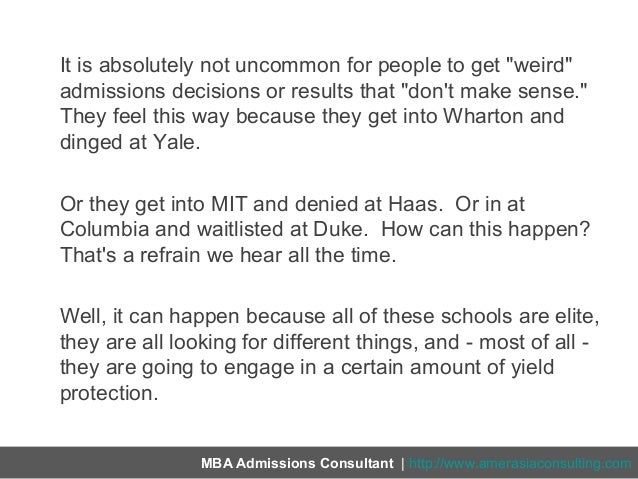Viewport: 638px width, 479px height.
Task: Click the pipe separator in footer bar
Action: pyautogui.click(x=403, y=464)
